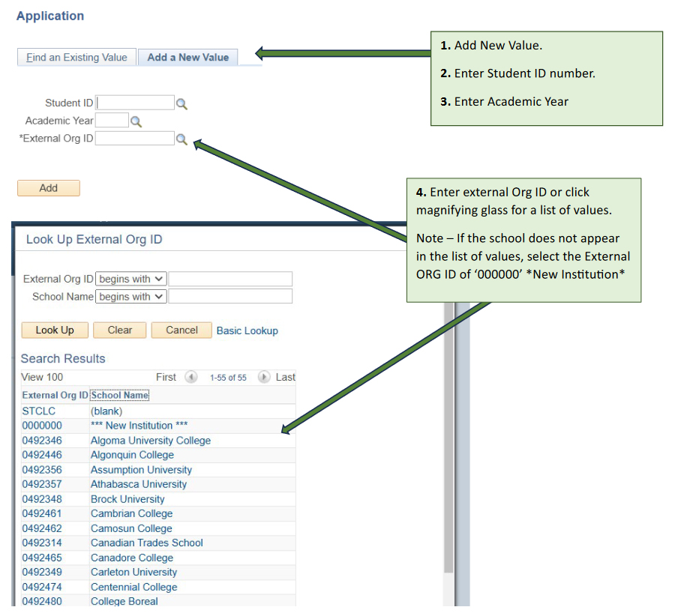Expand School Name 'begins with' dropdown

[x=131, y=297]
